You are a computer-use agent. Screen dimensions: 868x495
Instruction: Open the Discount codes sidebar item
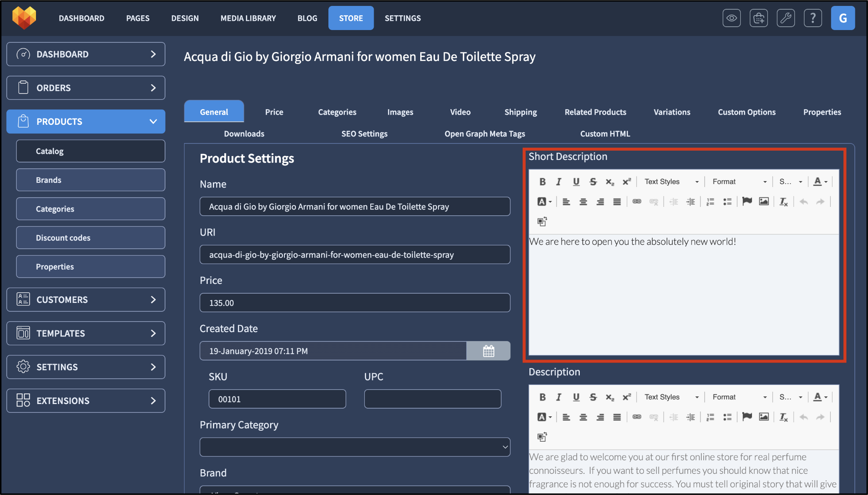coord(91,238)
